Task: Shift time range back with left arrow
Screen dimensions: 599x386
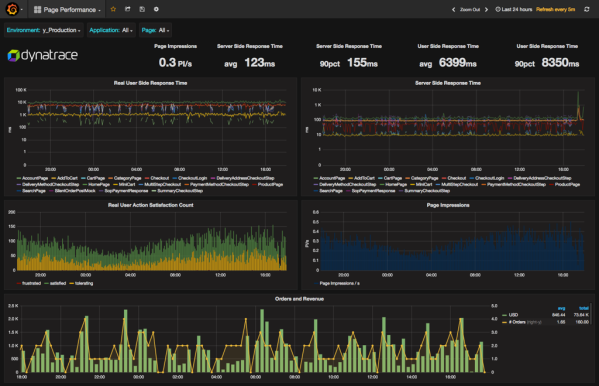Action: pyautogui.click(x=453, y=10)
